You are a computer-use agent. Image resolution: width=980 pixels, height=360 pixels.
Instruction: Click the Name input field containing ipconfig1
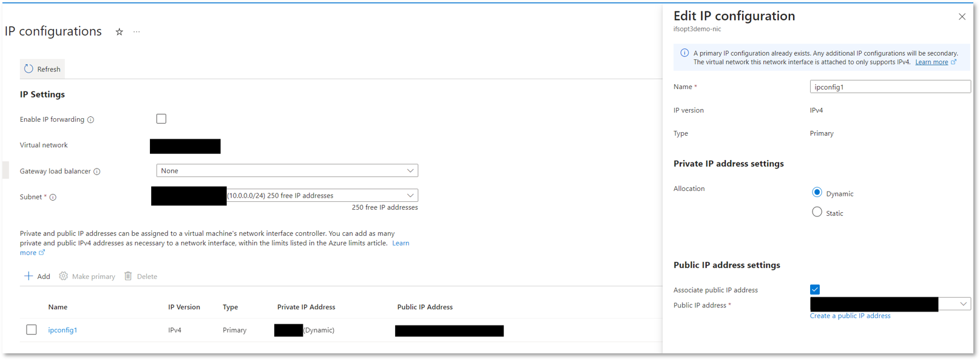pyautogui.click(x=890, y=87)
